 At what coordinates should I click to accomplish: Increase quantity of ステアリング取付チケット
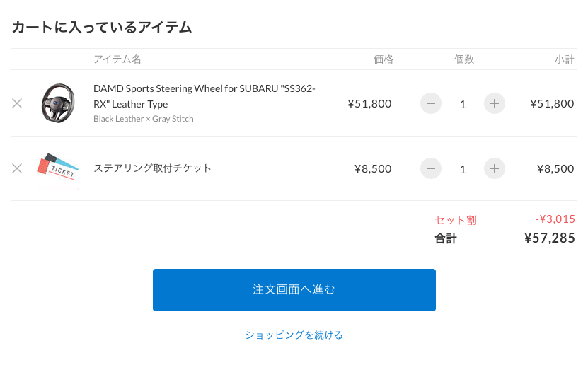point(495,168)
